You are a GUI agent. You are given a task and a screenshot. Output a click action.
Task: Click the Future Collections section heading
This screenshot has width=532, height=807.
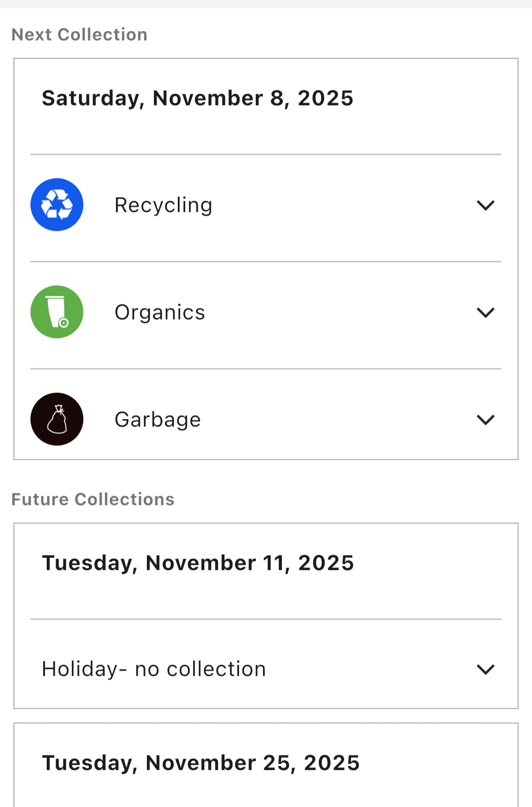pyautogui.click(x=93, y=499)
